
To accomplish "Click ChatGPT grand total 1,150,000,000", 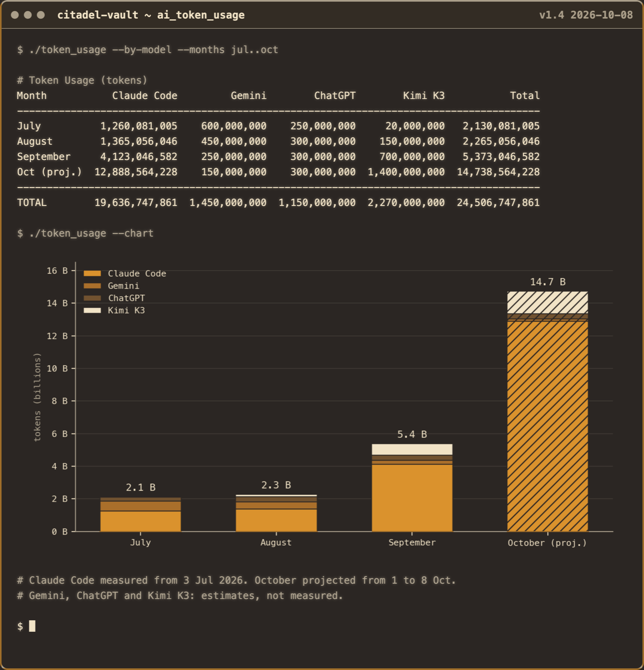I will [317, 202].
